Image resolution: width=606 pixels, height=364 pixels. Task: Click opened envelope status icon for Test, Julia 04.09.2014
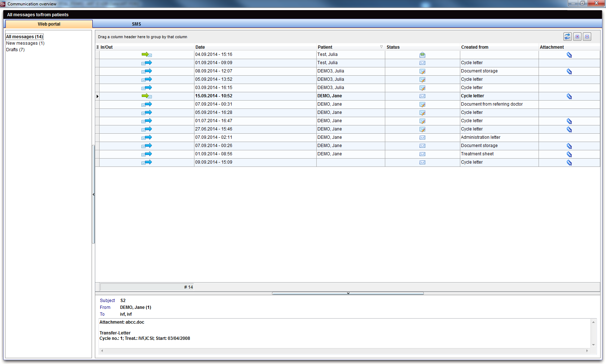point(422,55)
